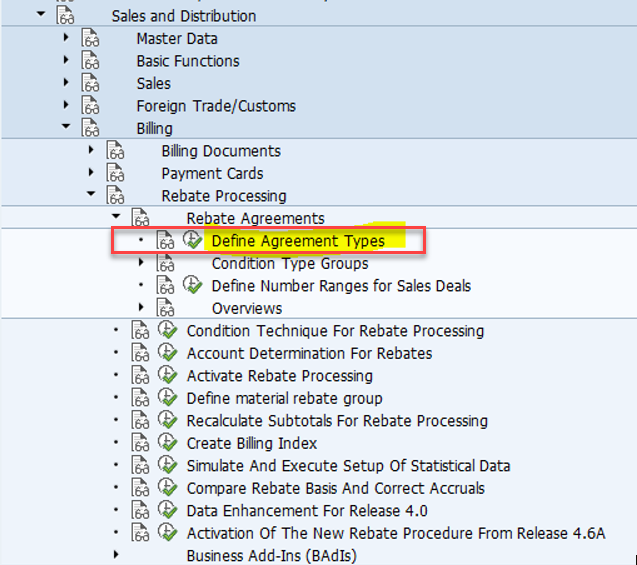Execute Define material rebate group activity
The height and width of the screenshot is (565, 637).
(x=167, y=397)
